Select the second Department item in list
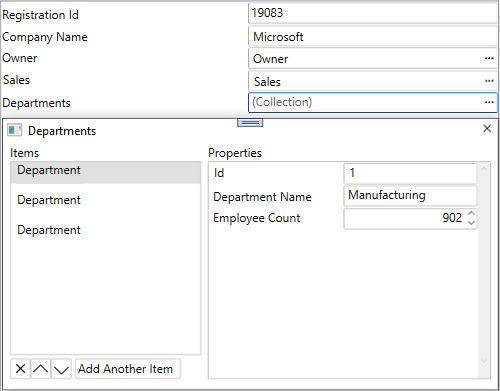Image resolution: width=500 pixels, height=391 pixels. (105, 200)
